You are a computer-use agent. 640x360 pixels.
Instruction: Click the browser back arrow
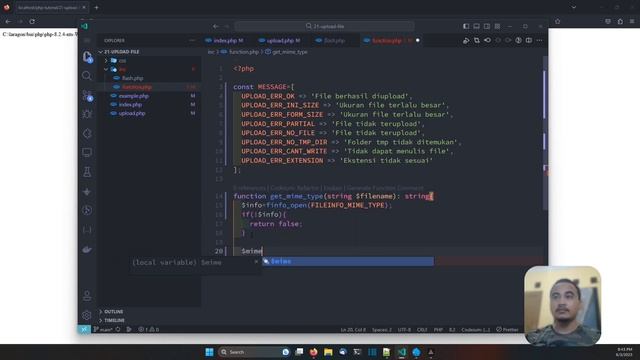tap(8, 21)
